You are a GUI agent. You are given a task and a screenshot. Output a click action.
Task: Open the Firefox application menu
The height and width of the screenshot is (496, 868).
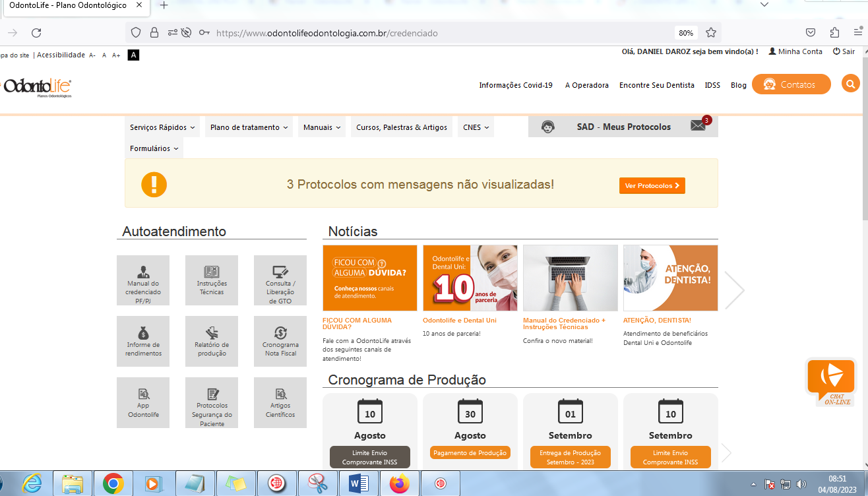point(857,31)
